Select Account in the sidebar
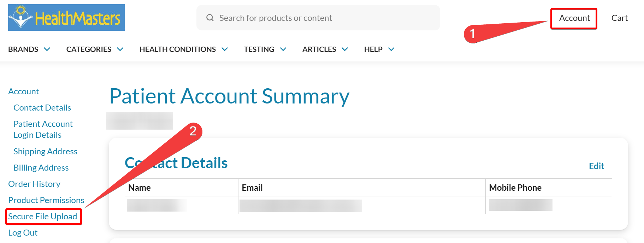The image size is (644, 243). coord(24,91)
